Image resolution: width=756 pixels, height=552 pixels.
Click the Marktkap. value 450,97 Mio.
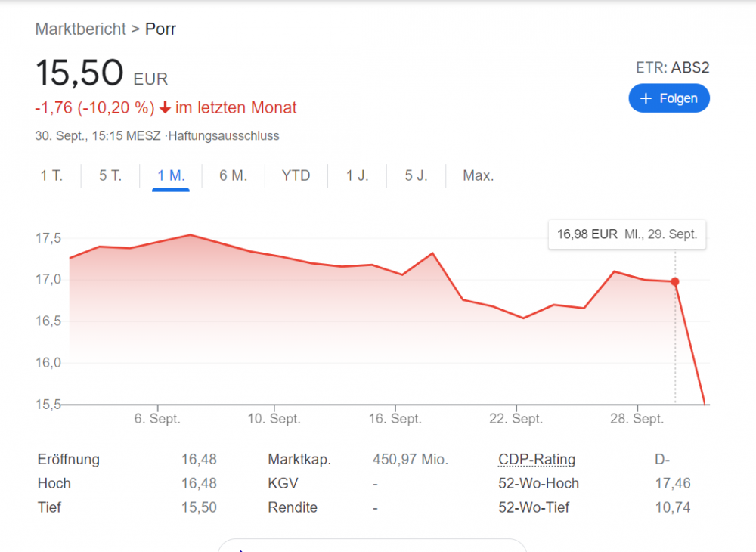(x=411, y=460)
